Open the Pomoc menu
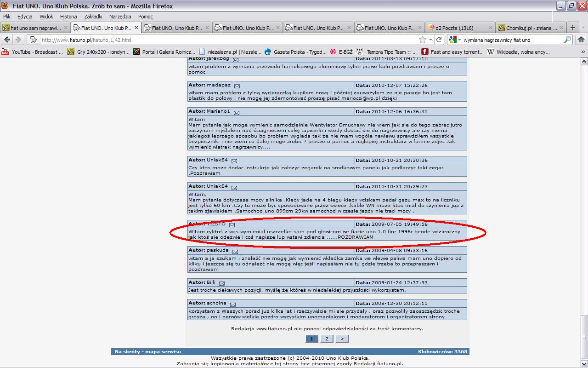 145,17
